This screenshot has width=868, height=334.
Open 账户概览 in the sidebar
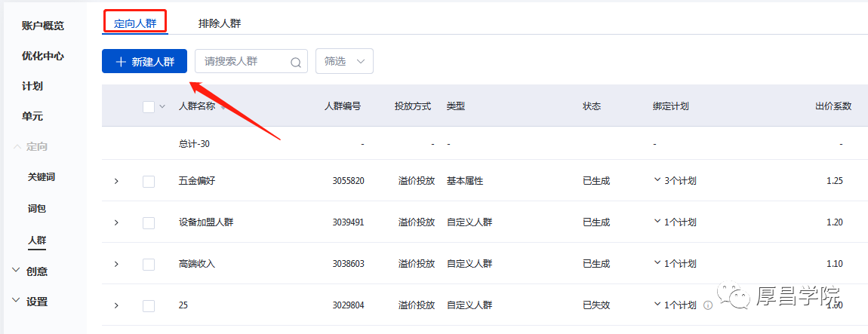(42, 26)
